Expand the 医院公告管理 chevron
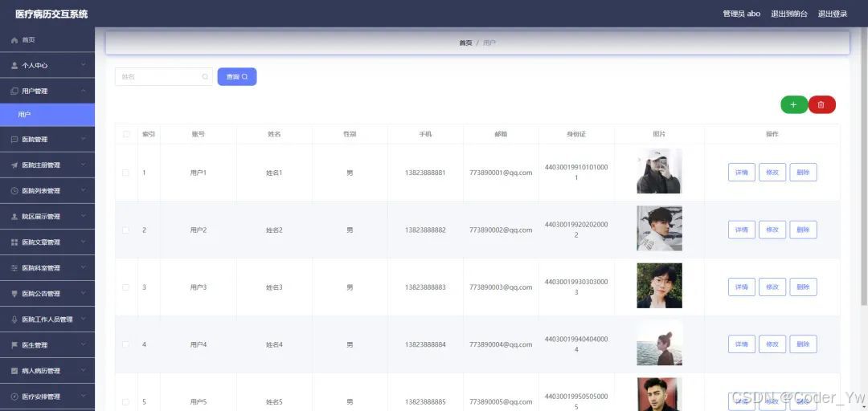 tap(83, 293)
